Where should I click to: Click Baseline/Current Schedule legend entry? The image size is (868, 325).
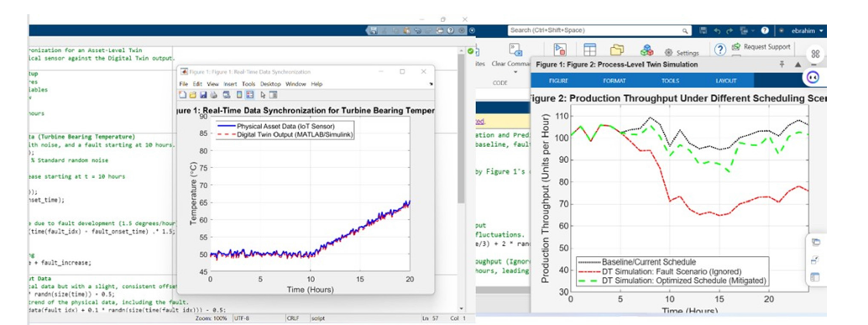coord(637,261)
